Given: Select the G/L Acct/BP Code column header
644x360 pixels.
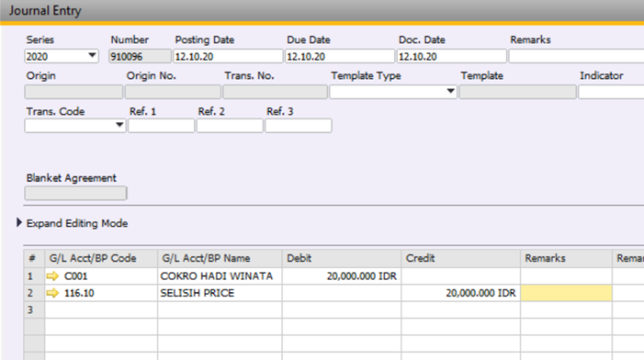Looking at the screenshot, I should (101, 258).
